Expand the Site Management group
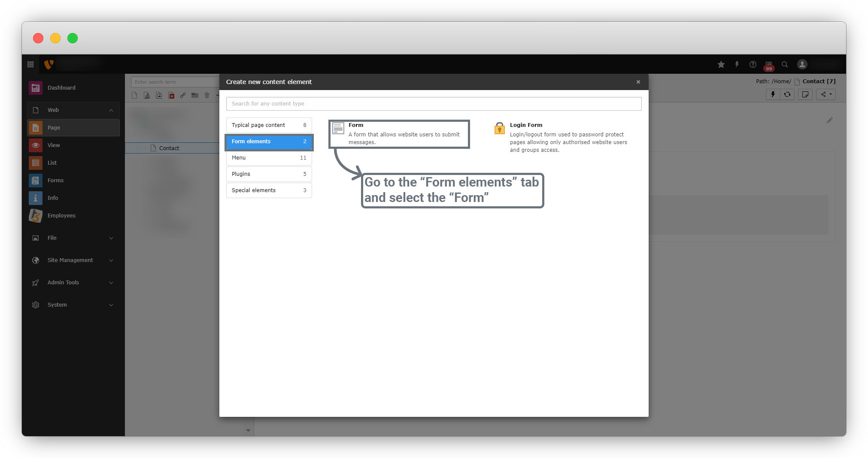This screenshot has width=868, height=458. click(x=111, y=260)
